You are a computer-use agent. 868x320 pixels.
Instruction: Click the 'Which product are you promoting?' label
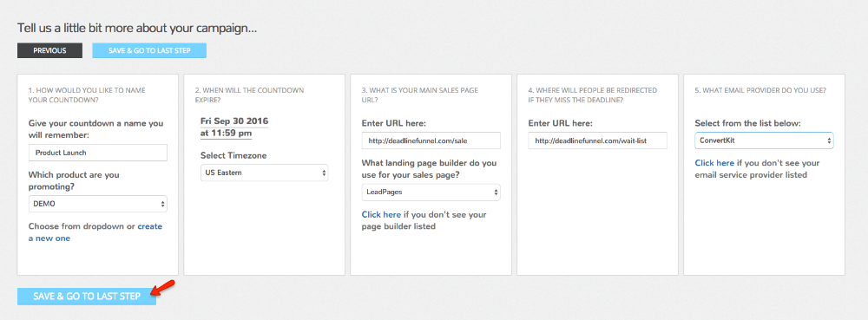point(74,180)
